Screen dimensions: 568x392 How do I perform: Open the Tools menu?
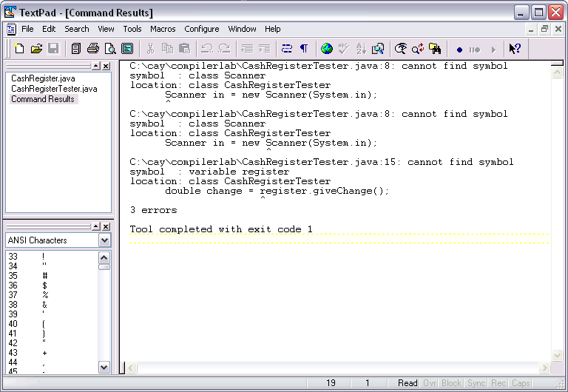coord(132,29)
